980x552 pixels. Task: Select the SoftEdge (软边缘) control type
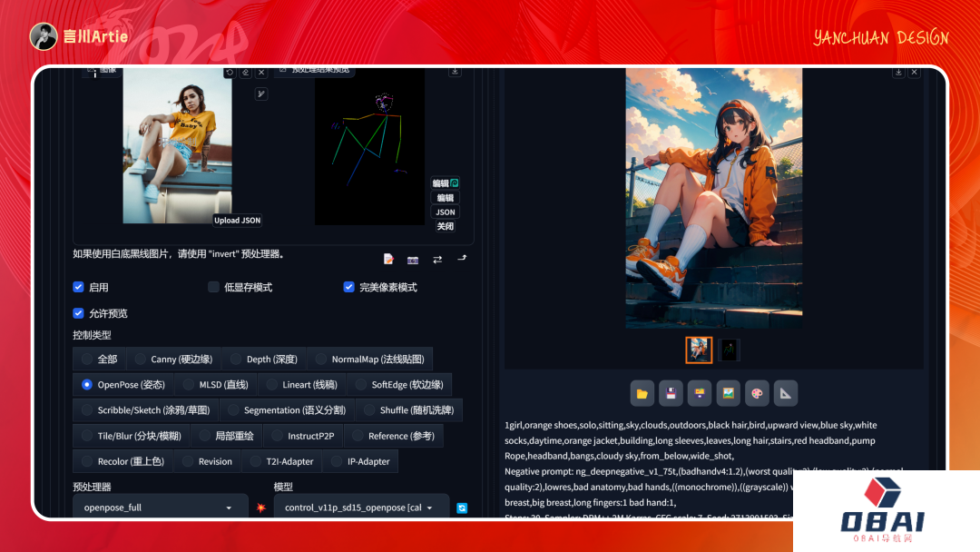[x=400, y=384]
